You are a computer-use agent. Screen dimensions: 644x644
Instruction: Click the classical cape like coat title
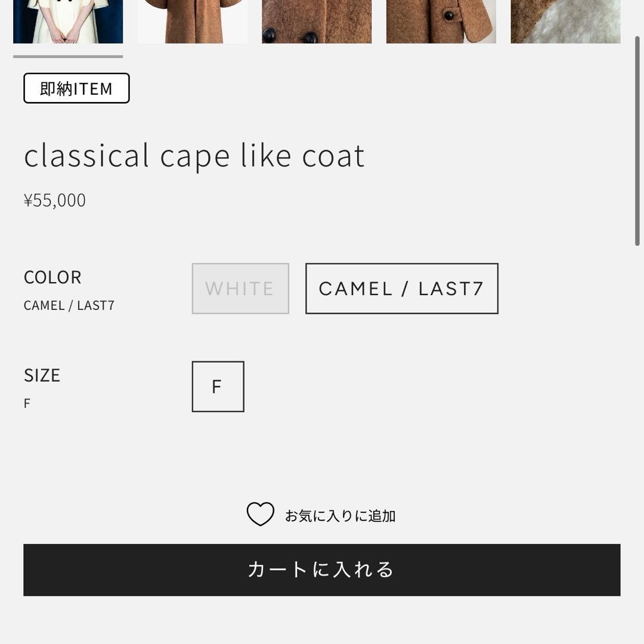tap(194, 156)
